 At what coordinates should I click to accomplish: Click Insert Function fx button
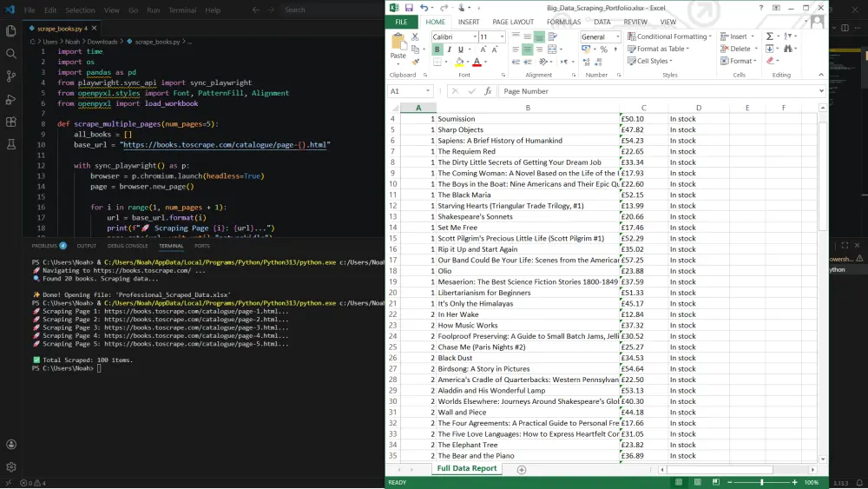(488, 91)
